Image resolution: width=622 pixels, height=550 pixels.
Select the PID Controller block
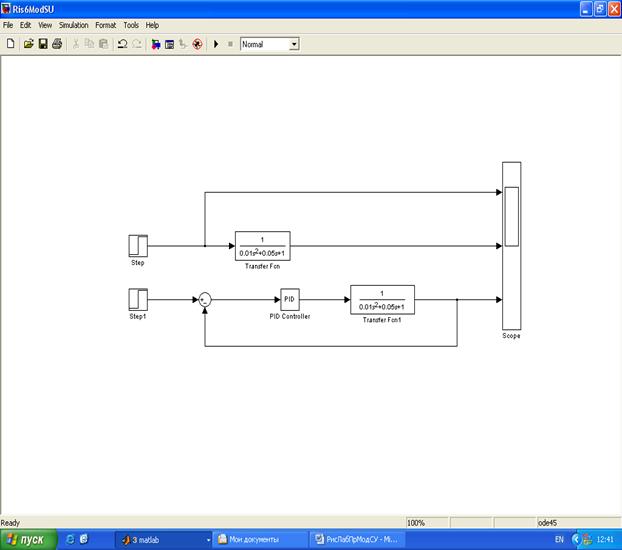pyautogui.click(x=290, y=299)
